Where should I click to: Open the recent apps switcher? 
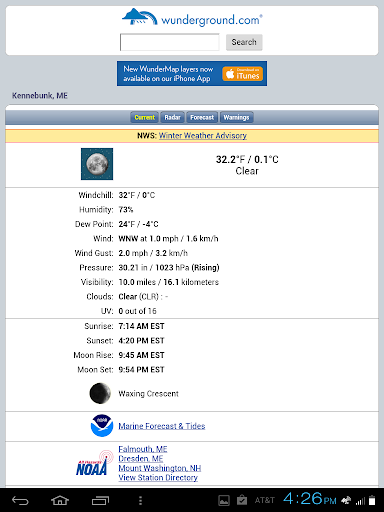(100, 500)
